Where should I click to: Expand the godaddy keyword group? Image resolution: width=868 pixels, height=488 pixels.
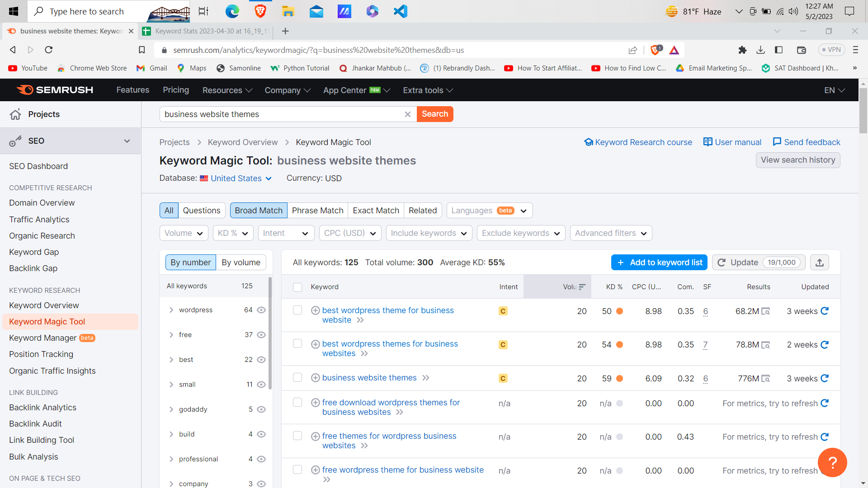[171, 409]
